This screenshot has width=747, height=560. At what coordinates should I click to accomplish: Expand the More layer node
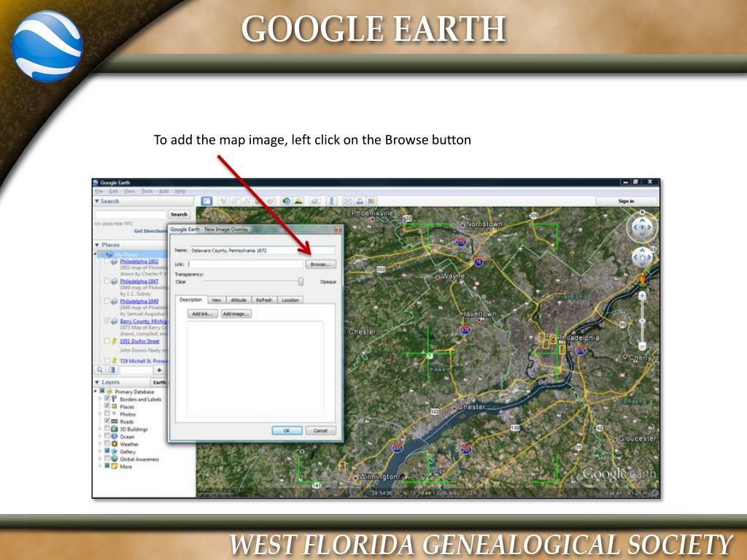coord(100,466)
